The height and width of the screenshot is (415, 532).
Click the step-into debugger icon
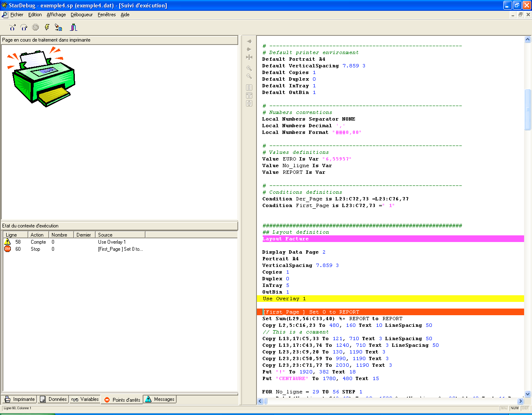click(12, 27)
